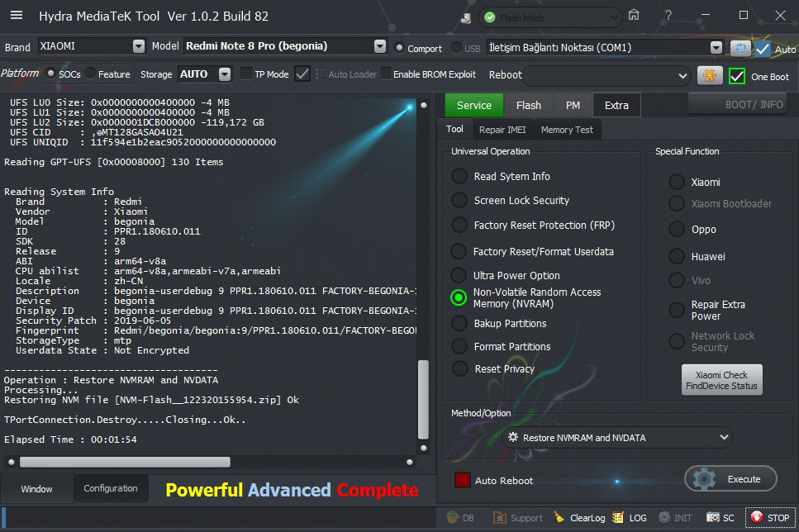Open the PM tab
Screen dimensions: 799x532
(x=573, y=106)
